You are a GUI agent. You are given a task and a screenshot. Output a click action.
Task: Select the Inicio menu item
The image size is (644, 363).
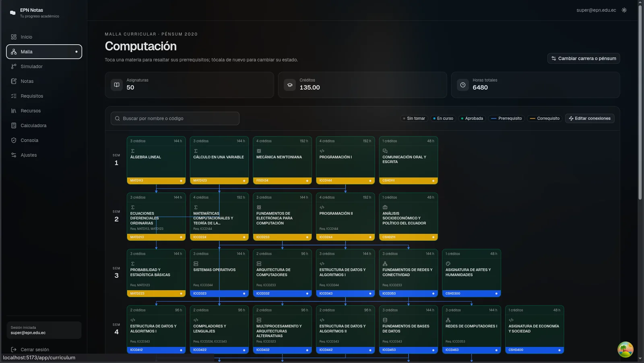[x=44, y=37]
